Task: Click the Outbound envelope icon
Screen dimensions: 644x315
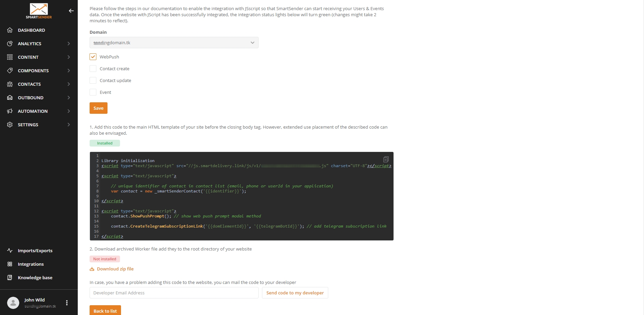Action: [10, 98]
